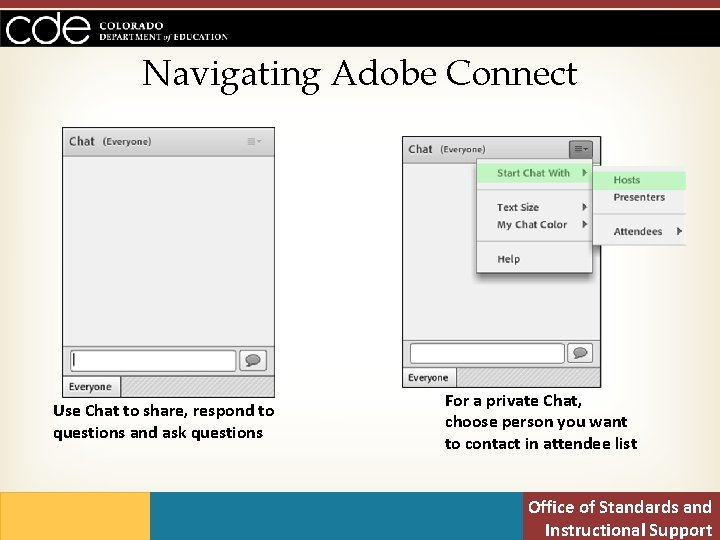Click the CDE Colorado Department of Education logo
The width and height of the screenshot is (720, 540).
[117, 28]
